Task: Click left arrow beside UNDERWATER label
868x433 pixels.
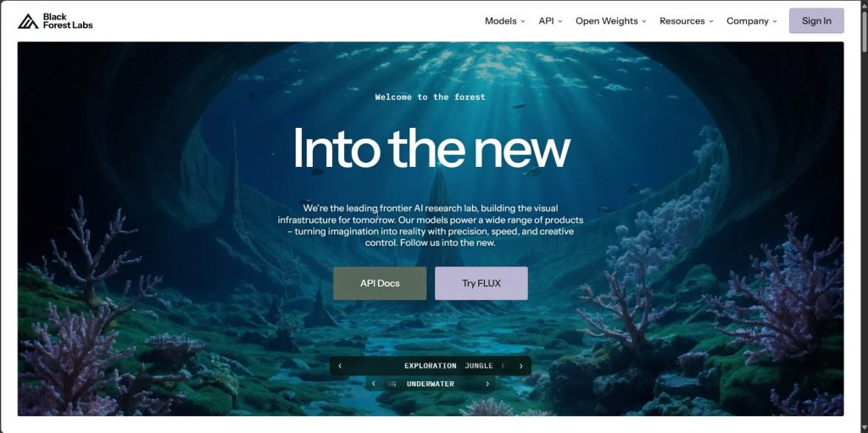Action: [374, 384]
